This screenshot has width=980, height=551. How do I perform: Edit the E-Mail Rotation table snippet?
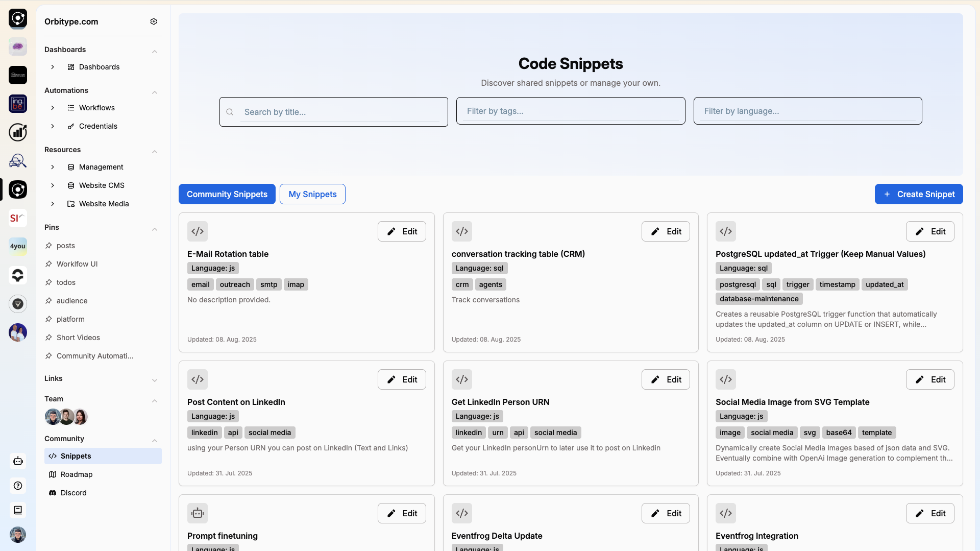[402, 231]
